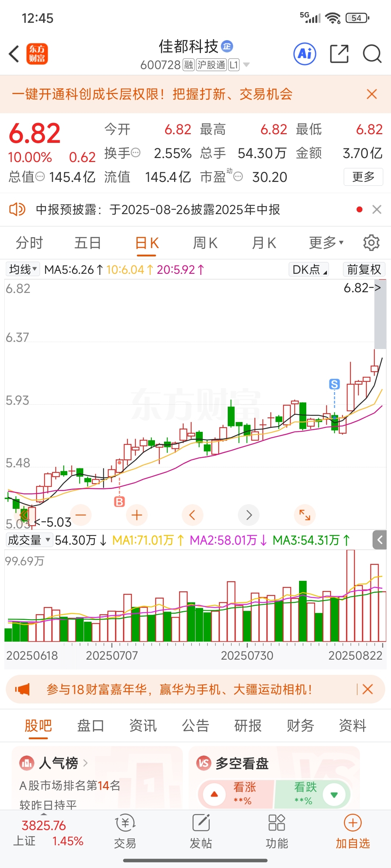The image size is (391, 868).
Task: Open 人气榜 ranking chevron
Action: pyautogui.click(x=85, y=763)
